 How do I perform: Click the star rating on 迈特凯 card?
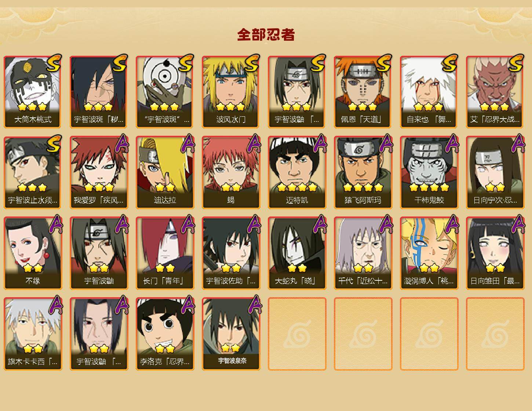coord(297,188)
